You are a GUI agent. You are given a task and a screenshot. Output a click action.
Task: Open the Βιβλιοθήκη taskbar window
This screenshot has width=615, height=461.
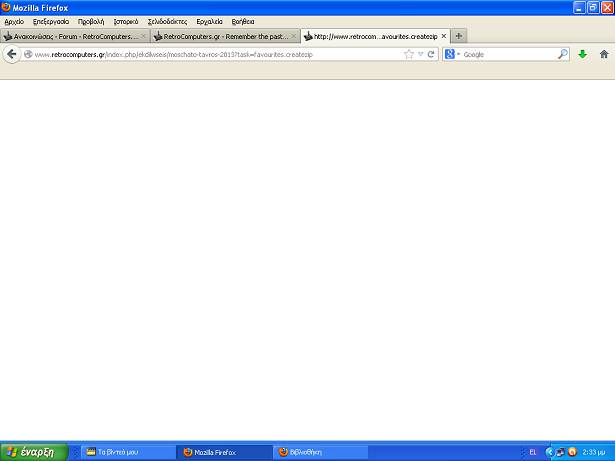click(318, 452)
